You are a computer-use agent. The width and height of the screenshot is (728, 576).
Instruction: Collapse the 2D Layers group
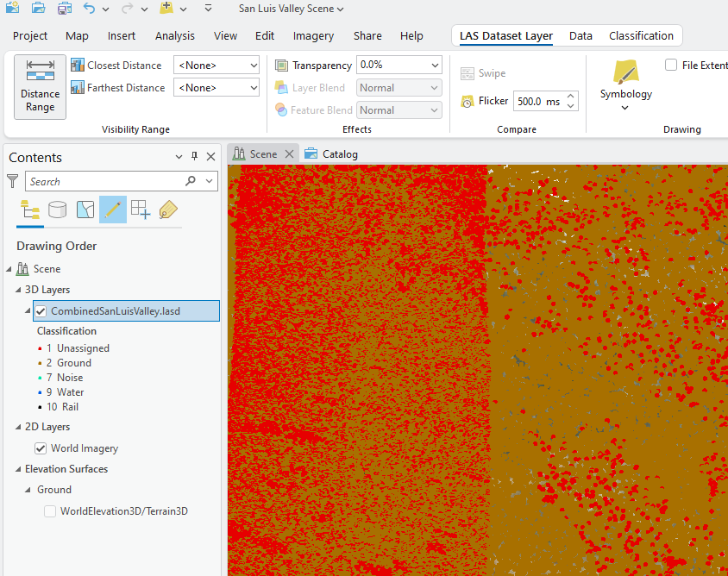click(18, 427)
